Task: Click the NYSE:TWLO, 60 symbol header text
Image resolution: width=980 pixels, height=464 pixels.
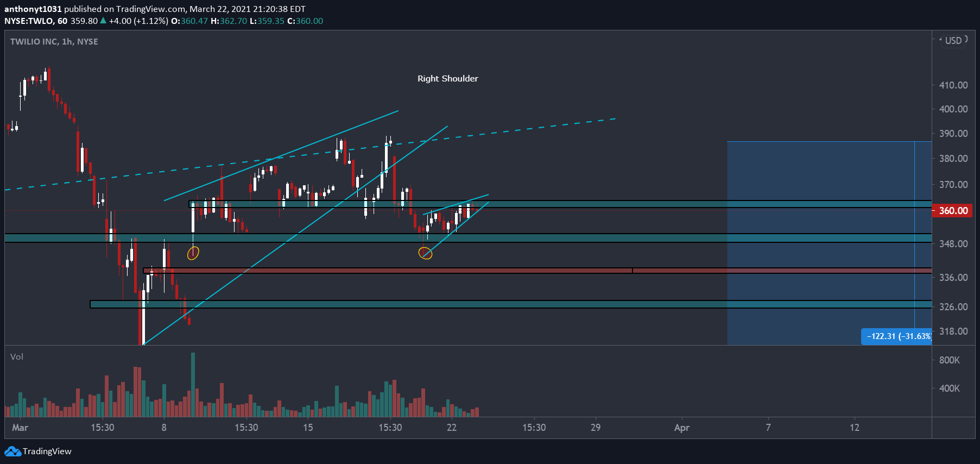Action: (36, 21)
